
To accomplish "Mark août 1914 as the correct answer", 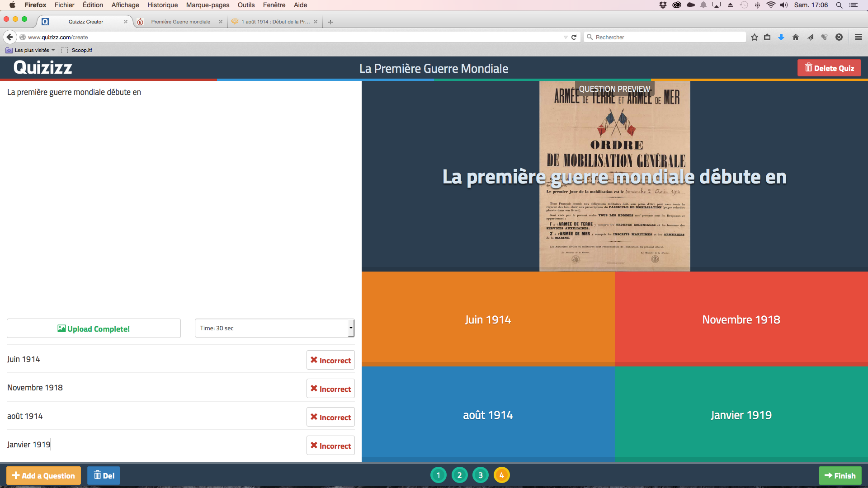I will [330, 417].
